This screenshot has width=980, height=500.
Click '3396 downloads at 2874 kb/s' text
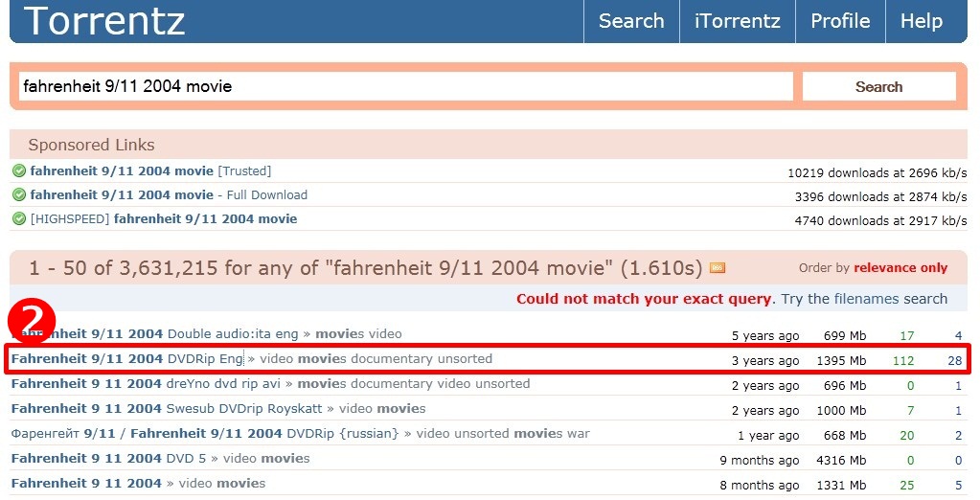pos(880,197)
